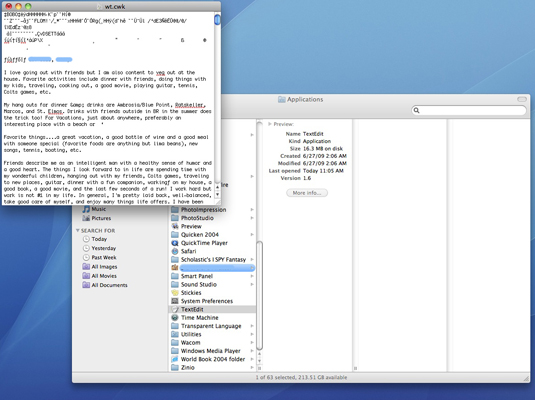
Task: Open the Quicken 2004 folder
Action: coord(200,234)
